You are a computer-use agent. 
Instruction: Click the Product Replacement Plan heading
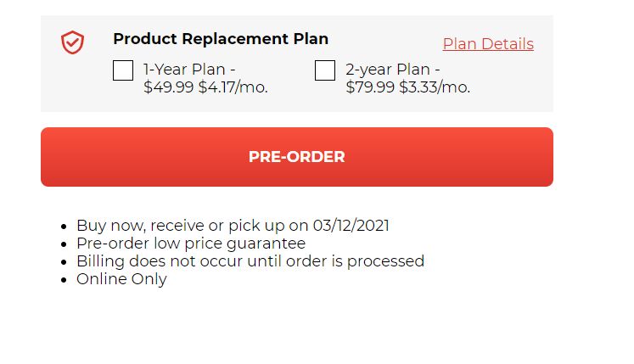click(221, 39)
